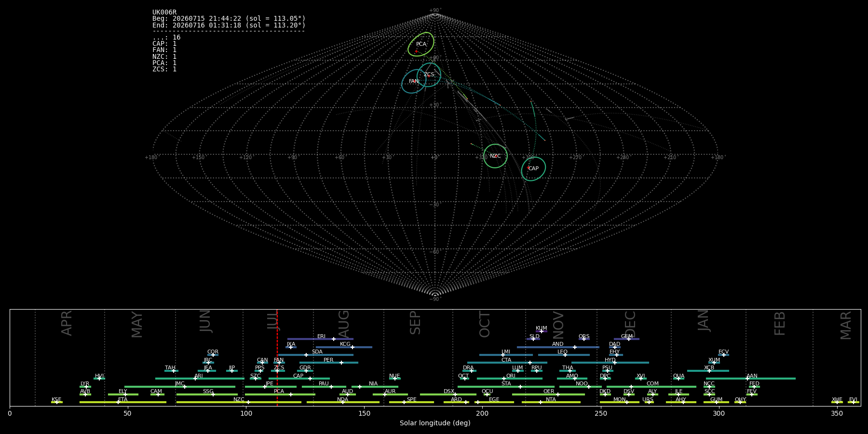
Task: Click the KUM shower label in timeline
Action: [x=542, y=328]
